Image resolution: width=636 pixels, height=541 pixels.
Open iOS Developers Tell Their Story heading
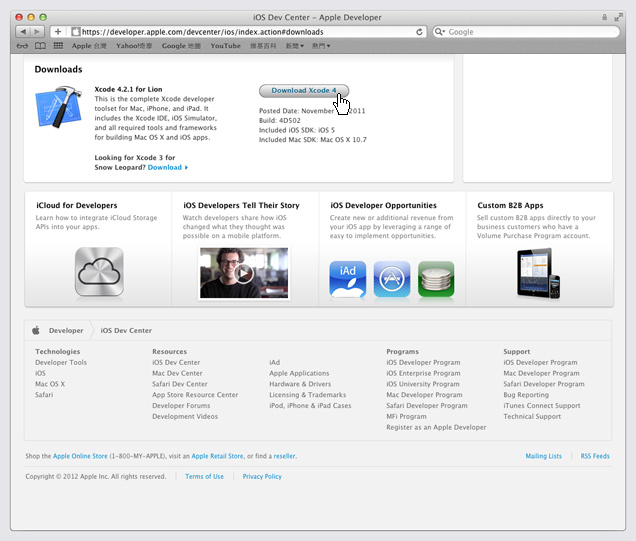pos(241,205)
